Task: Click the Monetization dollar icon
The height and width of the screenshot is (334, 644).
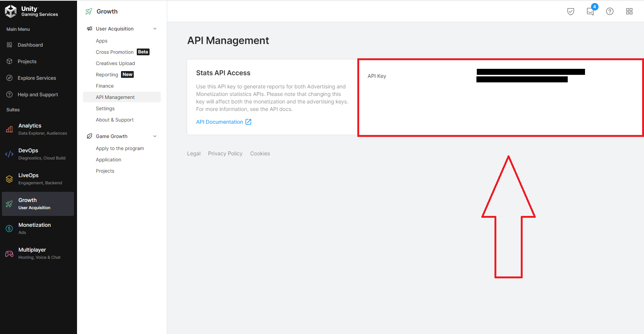Action: (x=9, y=229)
